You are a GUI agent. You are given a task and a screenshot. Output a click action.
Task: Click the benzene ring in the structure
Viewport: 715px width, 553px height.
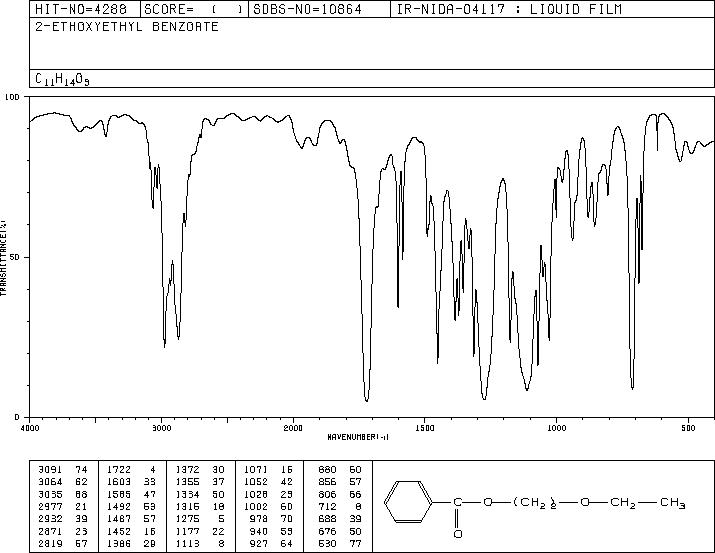coord(408,502)
